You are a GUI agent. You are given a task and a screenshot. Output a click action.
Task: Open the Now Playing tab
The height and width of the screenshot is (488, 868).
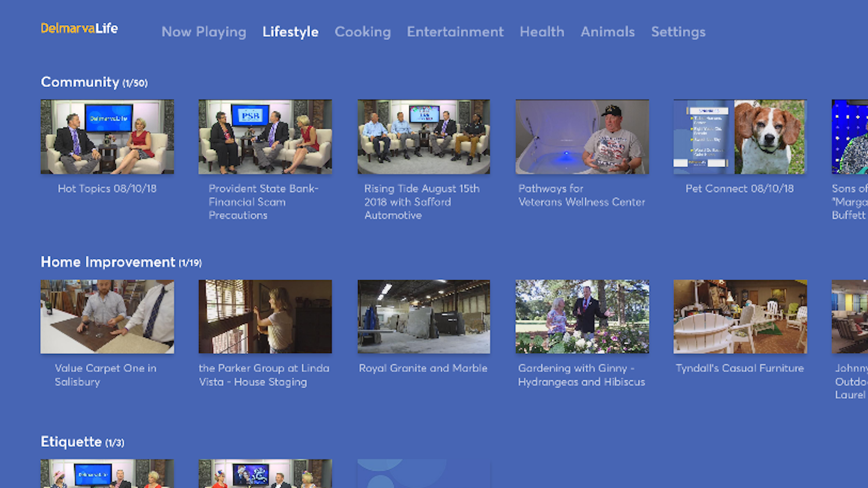[204, 32]
